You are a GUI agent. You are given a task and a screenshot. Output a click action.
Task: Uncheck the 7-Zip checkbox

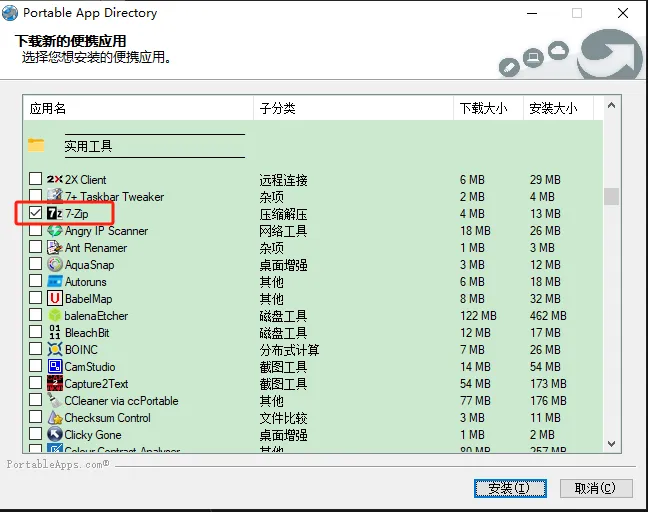[x=36, y=213]
